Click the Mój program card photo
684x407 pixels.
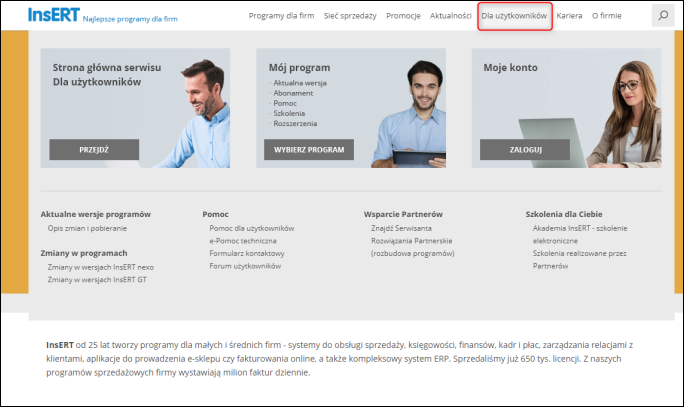(409, 113)
